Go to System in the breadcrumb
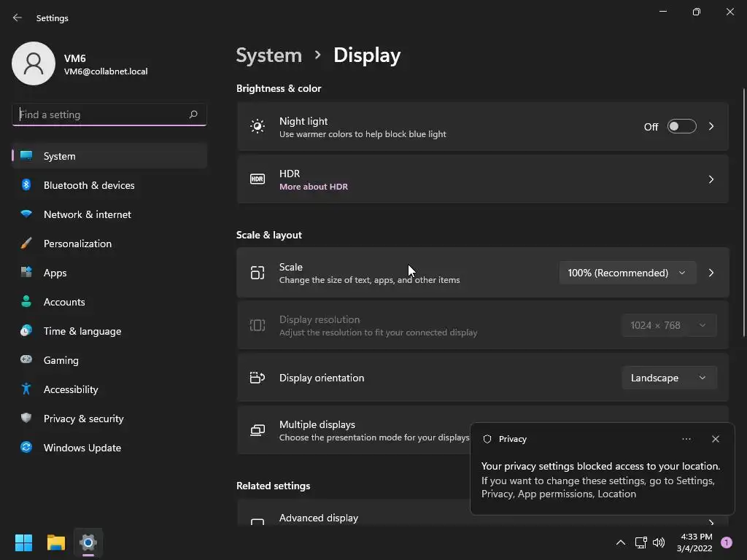 (x=269, y=55)
